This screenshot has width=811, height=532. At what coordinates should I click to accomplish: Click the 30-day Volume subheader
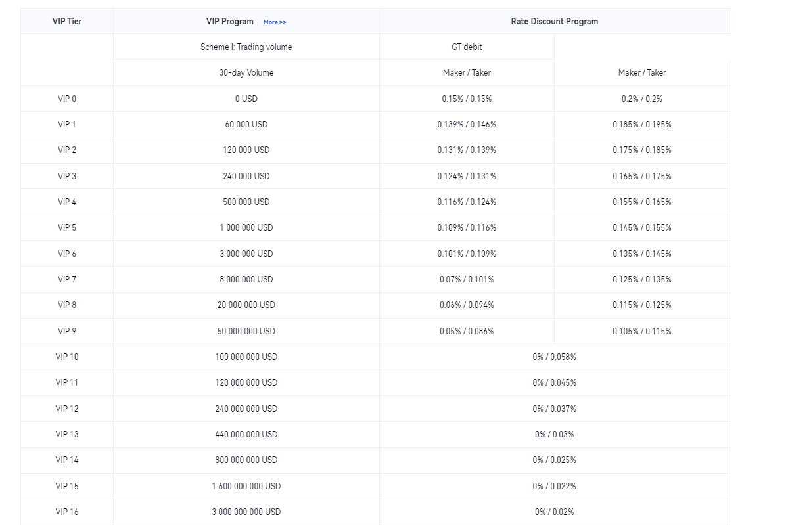[246, 73]
